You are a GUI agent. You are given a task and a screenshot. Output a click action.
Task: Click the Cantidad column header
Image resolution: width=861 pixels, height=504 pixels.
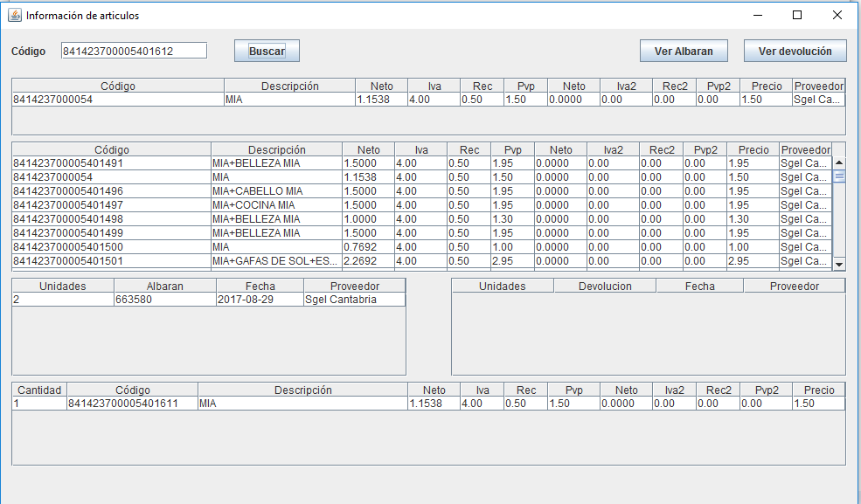39,390
